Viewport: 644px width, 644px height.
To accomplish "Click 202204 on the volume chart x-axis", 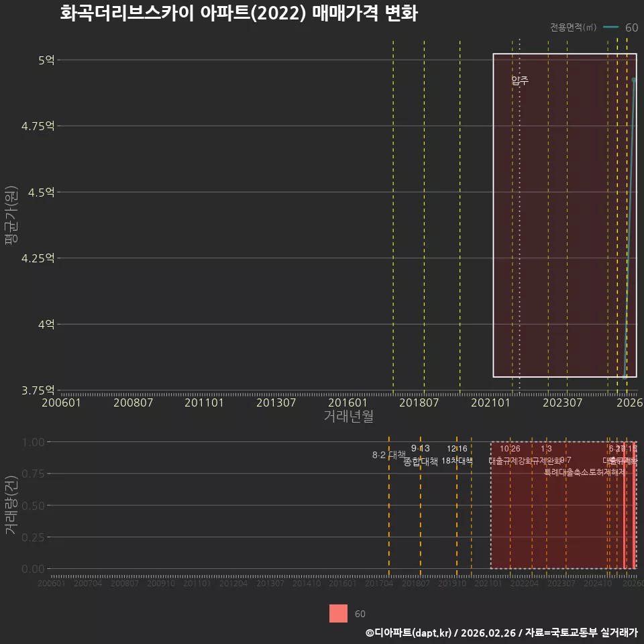I will point(525,583).
